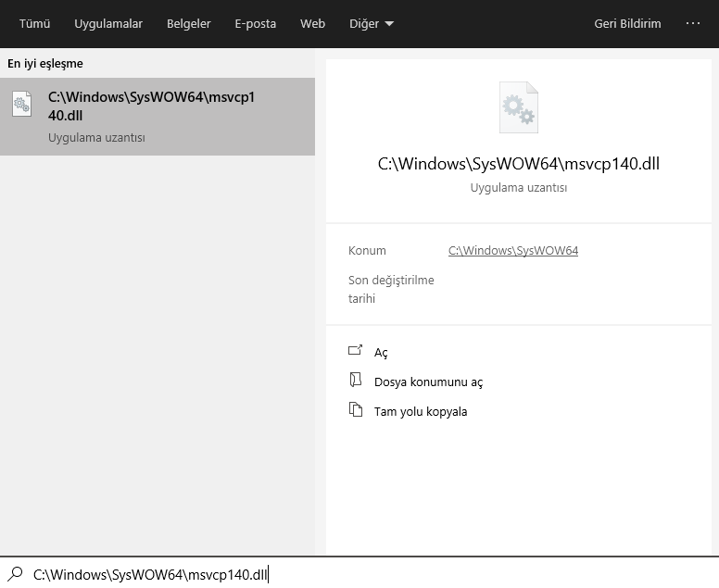Click the 'En iyi eşleşme' heading
This screenshot has width=719, height=588.
44,63
